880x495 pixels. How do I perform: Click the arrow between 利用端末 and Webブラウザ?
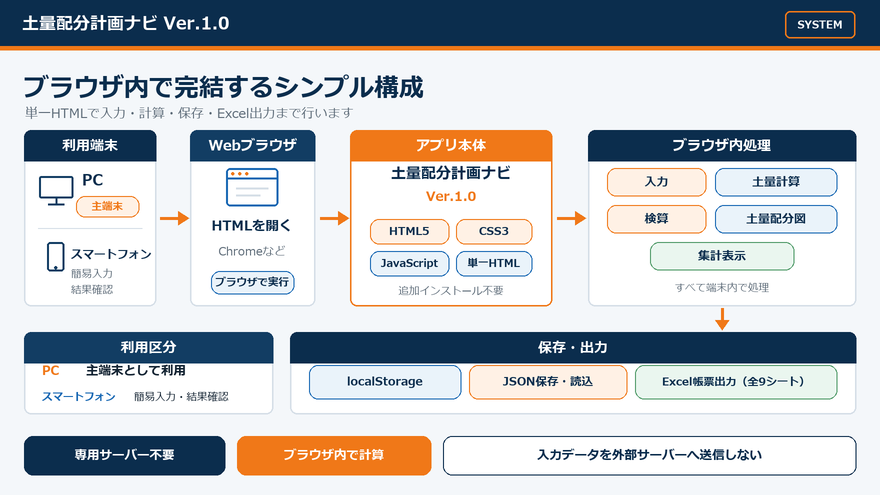click(175, 218)
